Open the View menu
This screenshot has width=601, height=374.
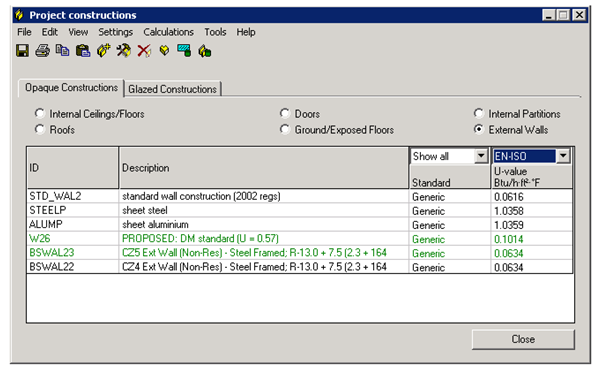(x=78, y=32)
